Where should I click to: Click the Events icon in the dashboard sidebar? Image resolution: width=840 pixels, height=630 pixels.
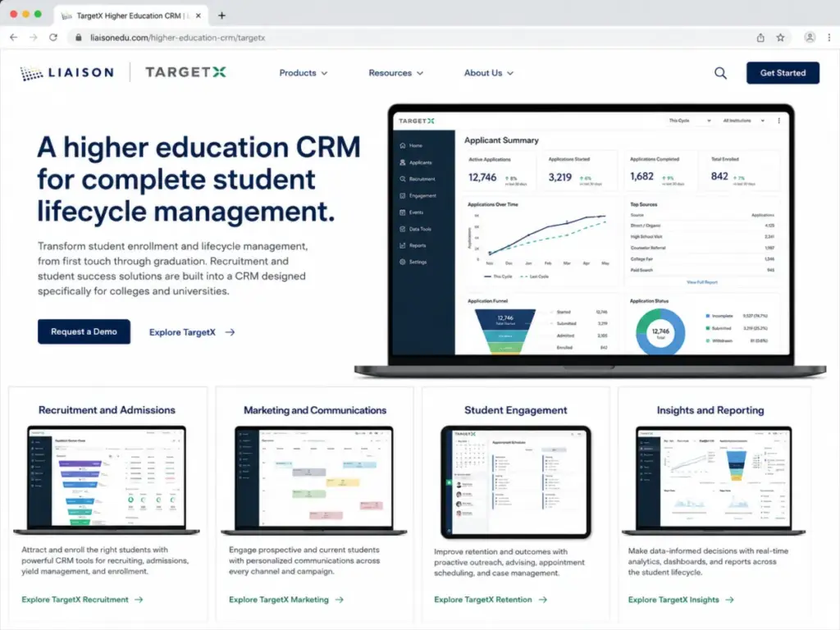[x=403, y=212]
